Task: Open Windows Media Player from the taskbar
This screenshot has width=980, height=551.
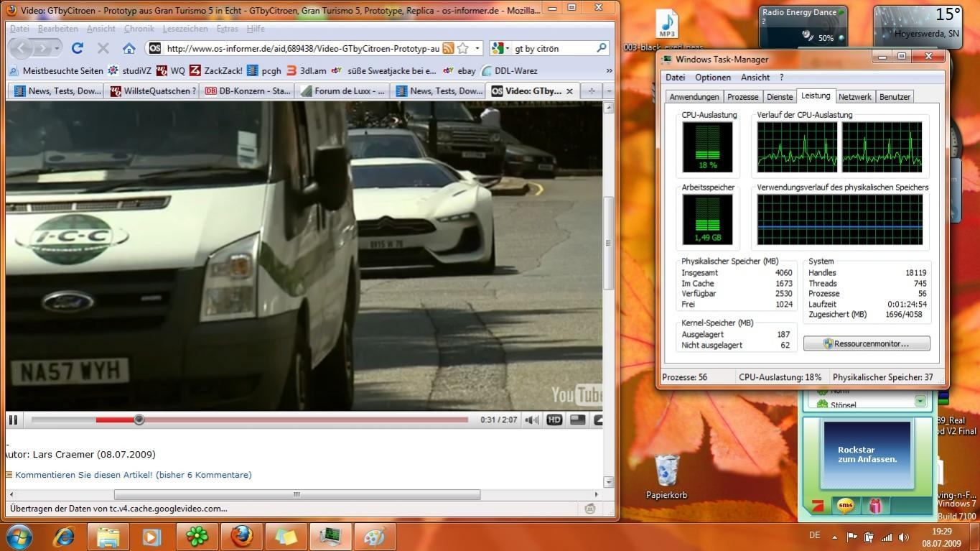Action: [x=151, y=537]
